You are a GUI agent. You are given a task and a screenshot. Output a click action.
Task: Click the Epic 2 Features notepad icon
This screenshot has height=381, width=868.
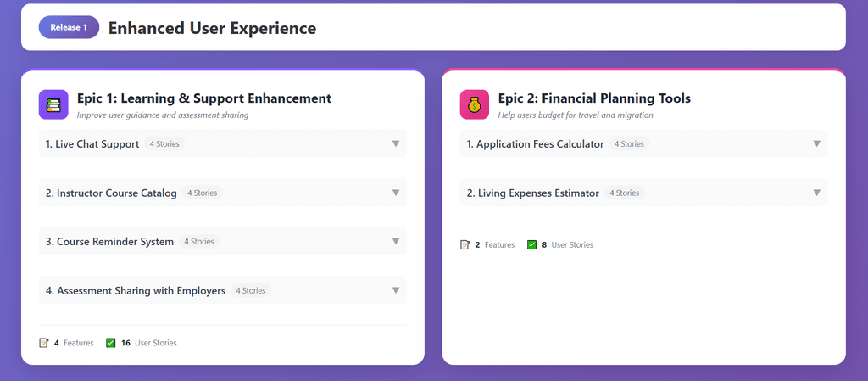465,244
